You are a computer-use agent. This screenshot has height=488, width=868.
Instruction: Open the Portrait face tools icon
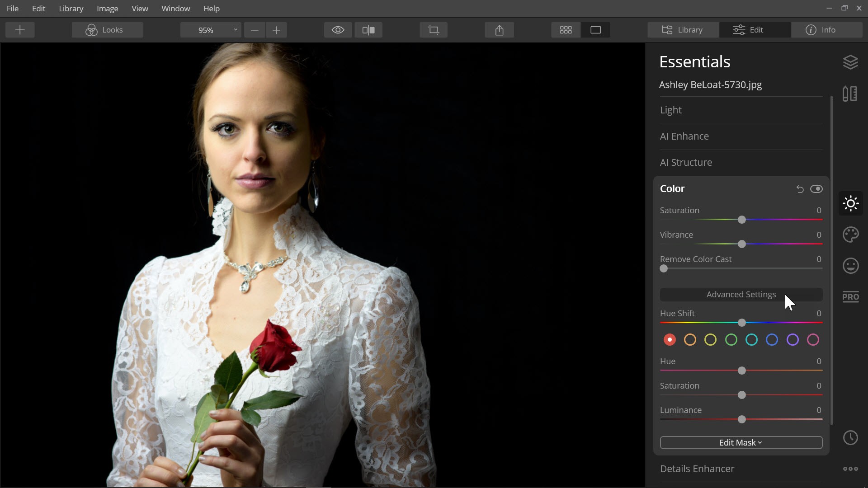pos(850,266)
